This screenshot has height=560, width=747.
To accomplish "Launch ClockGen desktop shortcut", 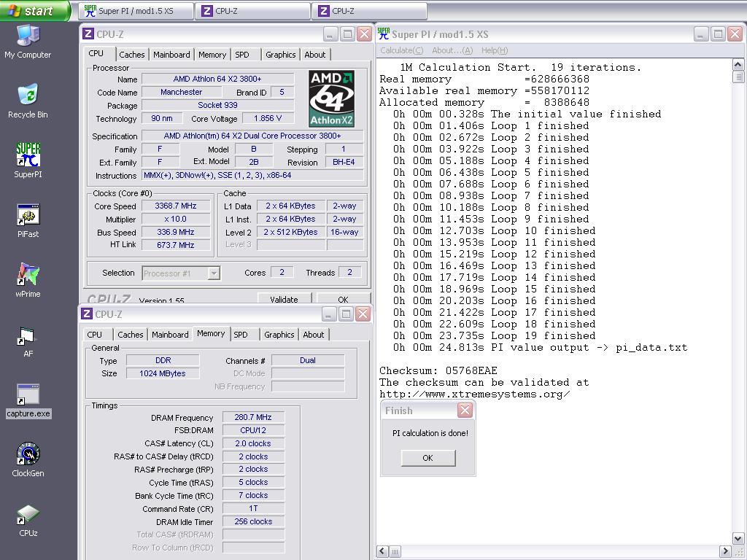I will click(x=28, y=460).
